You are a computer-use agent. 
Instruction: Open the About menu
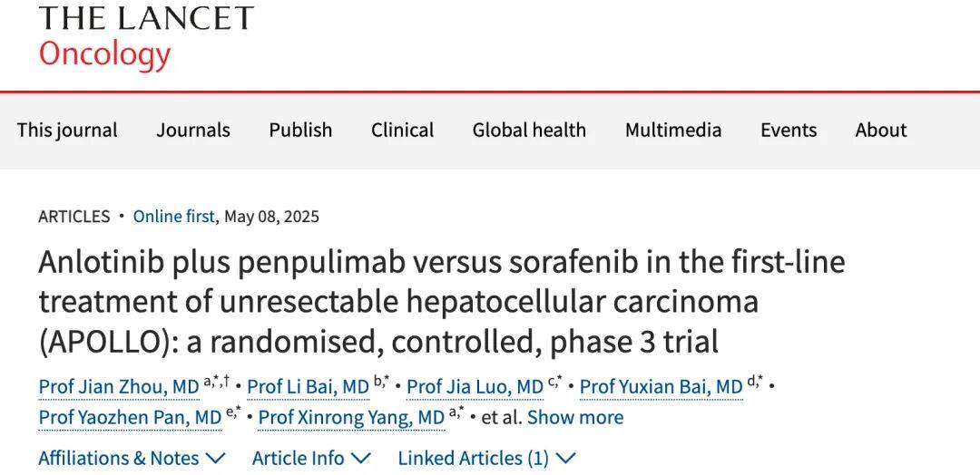coord(880,130)
